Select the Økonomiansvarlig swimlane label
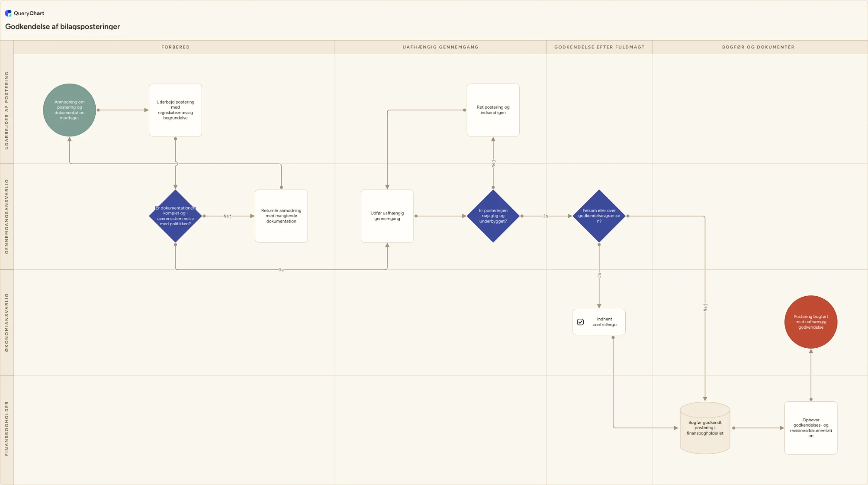The height and width of the screenshot is (485, 868). pos(6,323)
